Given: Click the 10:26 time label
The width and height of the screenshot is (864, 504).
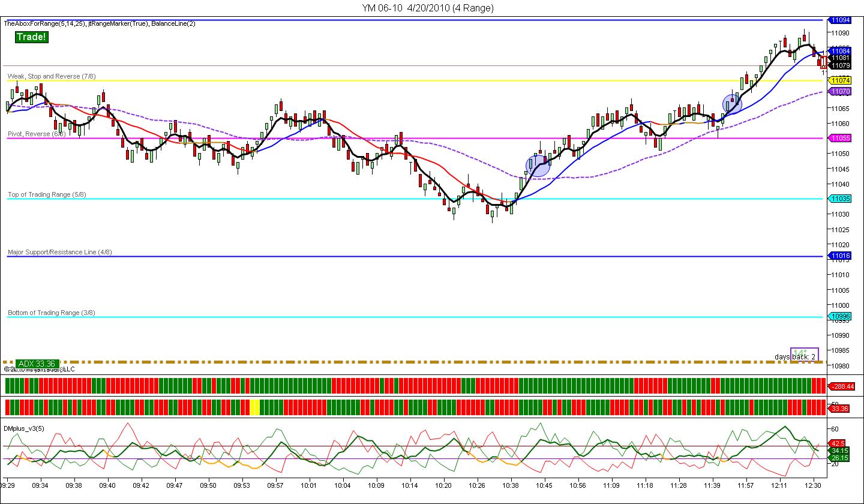Looking at the screenshot, I should click(x=477, y=485).
